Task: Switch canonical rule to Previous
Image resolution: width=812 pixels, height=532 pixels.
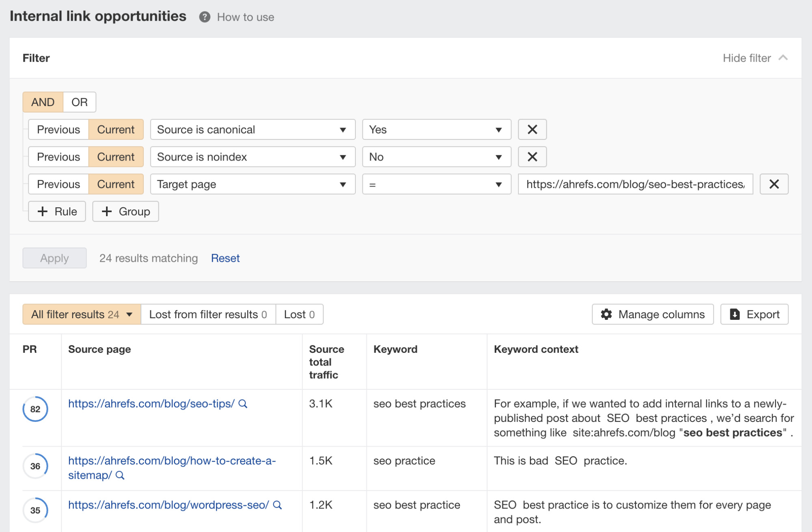Action: pos(58,130)
